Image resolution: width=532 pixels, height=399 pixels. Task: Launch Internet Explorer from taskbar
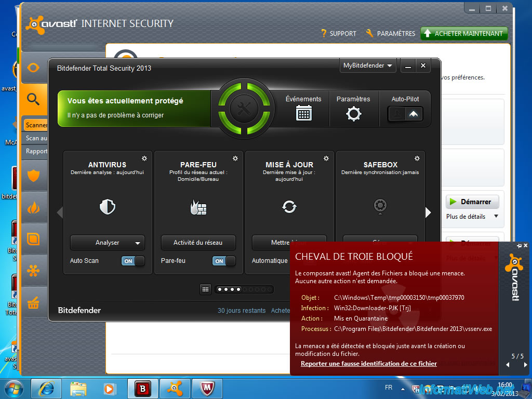click(46, 389)
